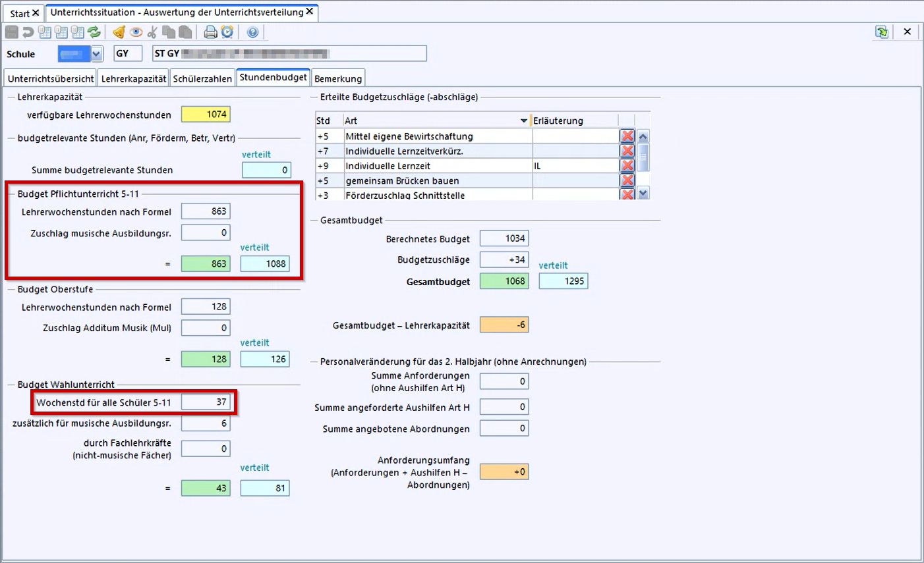Click Wochenstd für alle Schüler field 37
This screenshot has width=924, height=563.
point(206,402)
